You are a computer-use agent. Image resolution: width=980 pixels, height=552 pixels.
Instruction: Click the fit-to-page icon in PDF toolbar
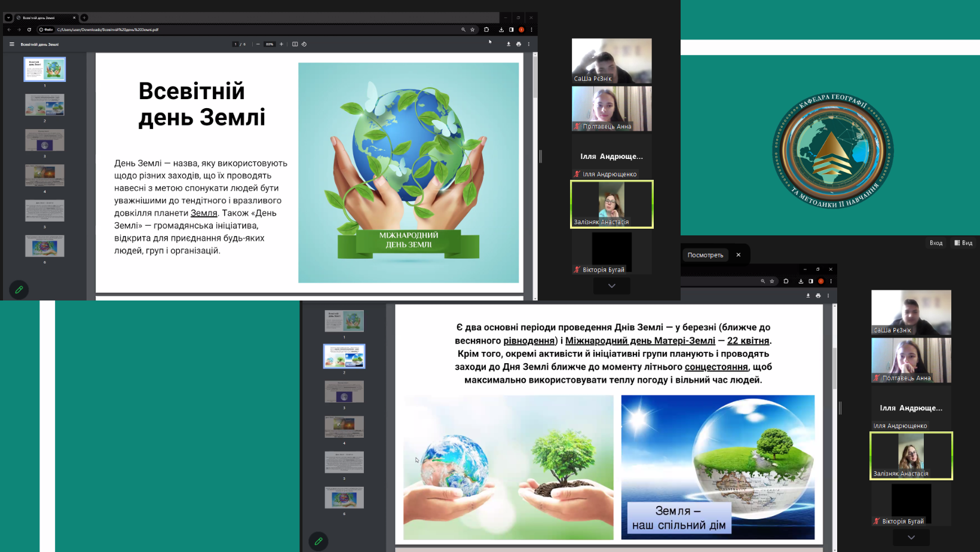pyautogui.click(x=295, y=44)
